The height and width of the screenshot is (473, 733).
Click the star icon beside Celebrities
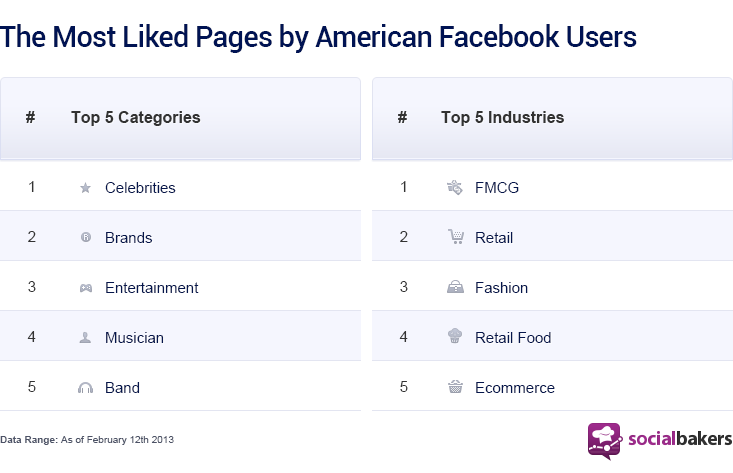coord(86,188)
